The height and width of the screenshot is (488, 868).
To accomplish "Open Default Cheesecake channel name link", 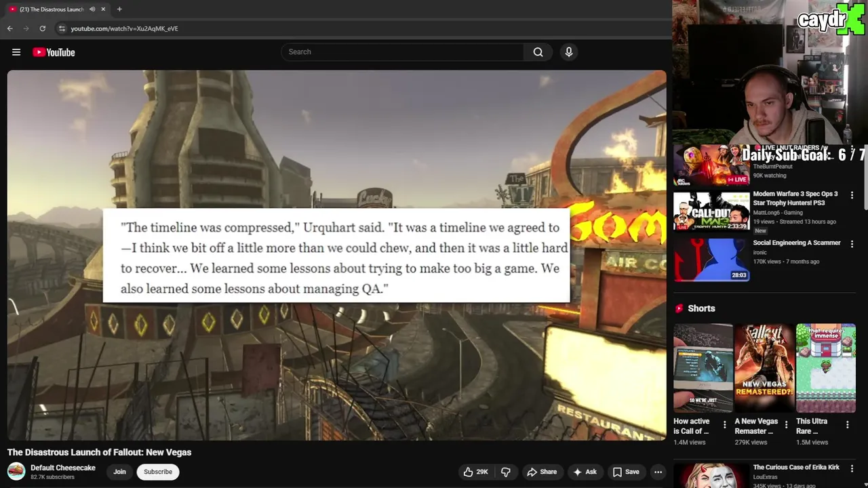I will (x=63, y=468).
